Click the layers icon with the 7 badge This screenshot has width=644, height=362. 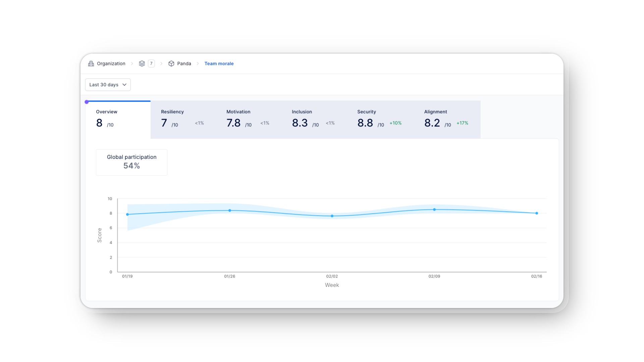pos(142,63)
